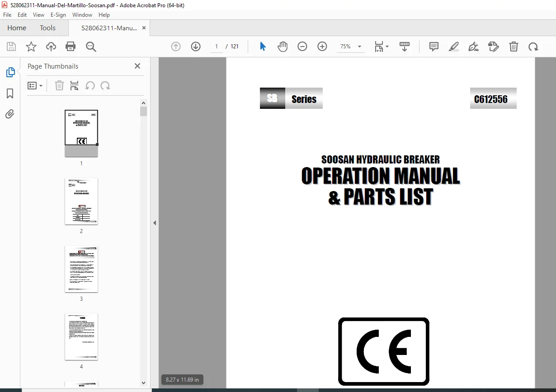Zoom in with plus icon
The width and height of the screenshot is (556, 392).
(322, 47)
